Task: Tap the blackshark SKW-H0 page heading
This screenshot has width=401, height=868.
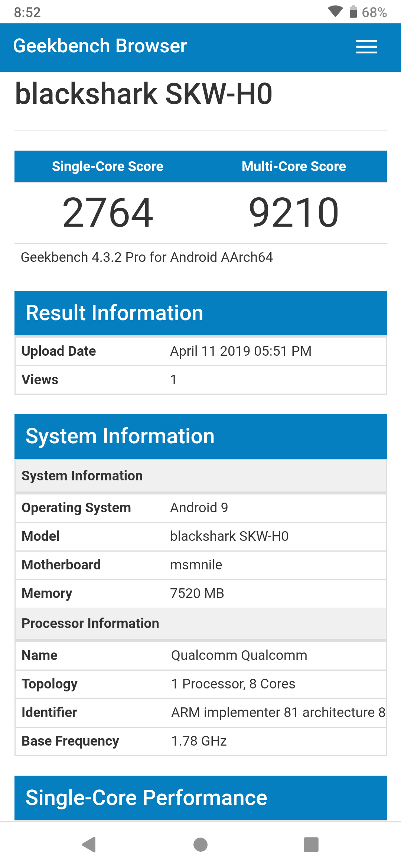Action: pos(144,94)
